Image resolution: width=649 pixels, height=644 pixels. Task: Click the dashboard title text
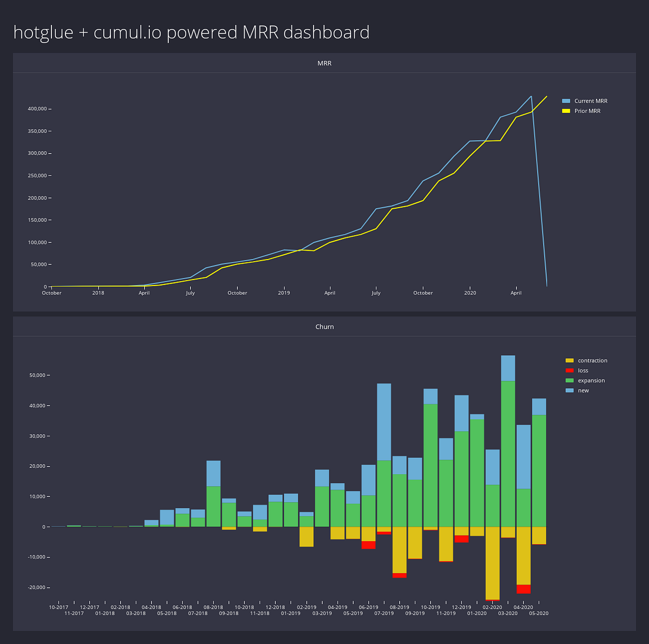tap(190, 32)
